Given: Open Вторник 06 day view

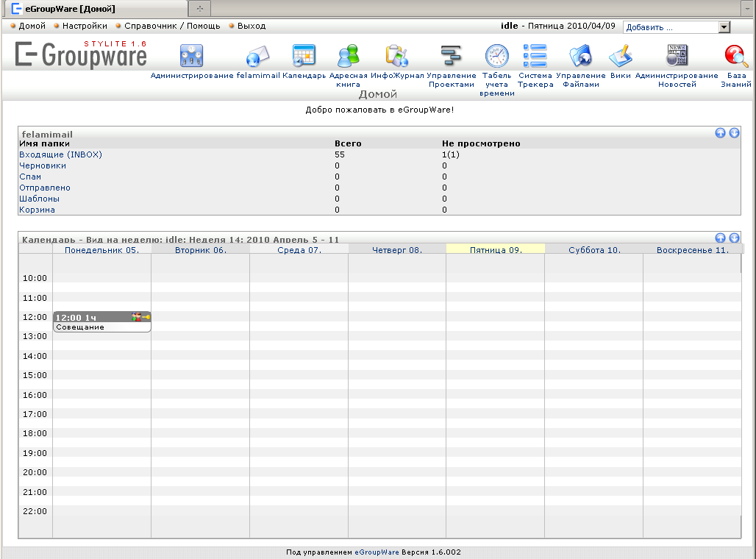Looking at the screenshot, I should (x=201, y=250).
